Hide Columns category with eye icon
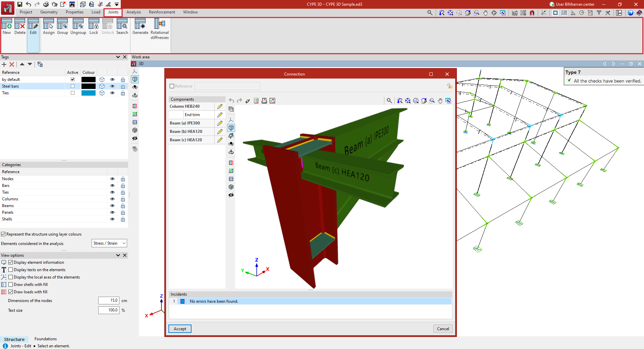The width and height of the screenshot is (644, 349). pyautogui.click(x=112, y=199)
